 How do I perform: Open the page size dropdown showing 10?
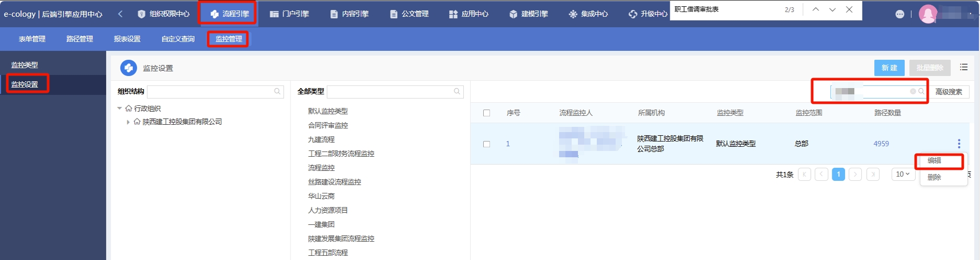click(x=902, y=174)
